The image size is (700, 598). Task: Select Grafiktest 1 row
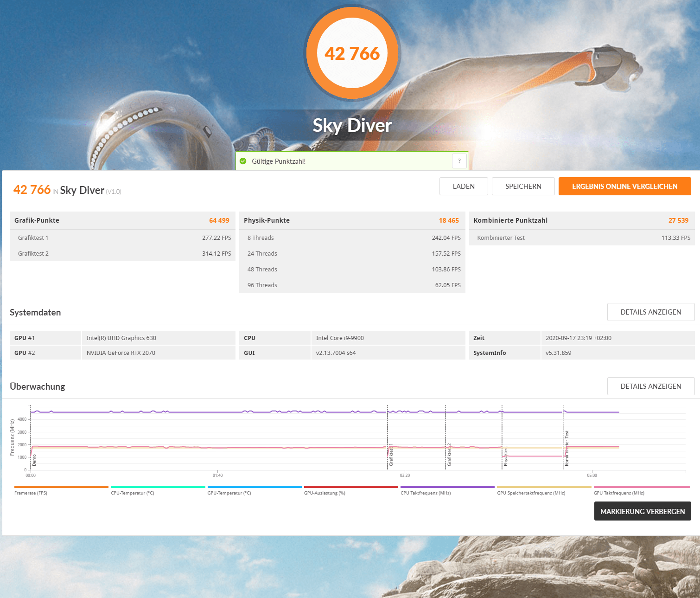pos(122,238)
